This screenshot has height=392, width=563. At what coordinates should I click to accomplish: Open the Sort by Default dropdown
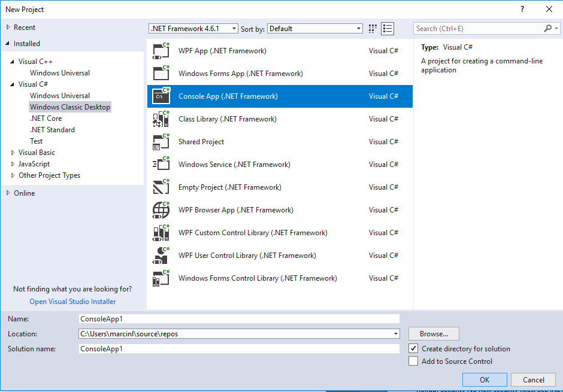click(315, 29)
